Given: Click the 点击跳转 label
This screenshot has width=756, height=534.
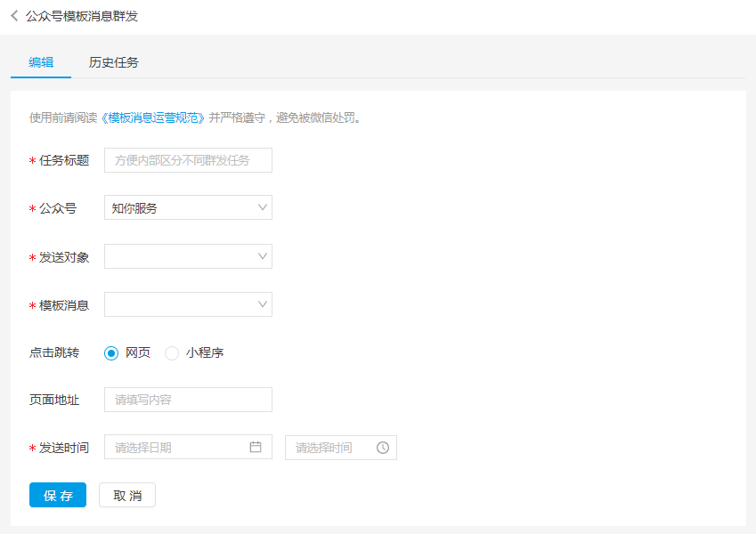Looking at the screenshot, I should (x=54, y=352).
